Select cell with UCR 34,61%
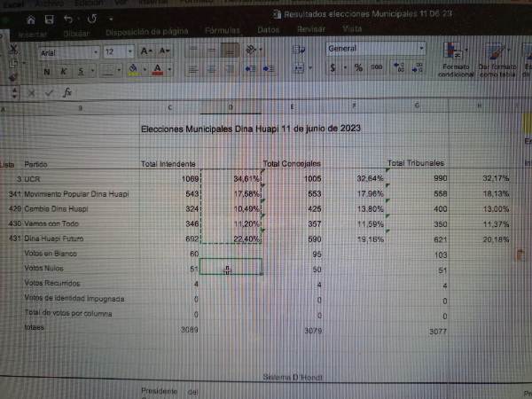 231,178
